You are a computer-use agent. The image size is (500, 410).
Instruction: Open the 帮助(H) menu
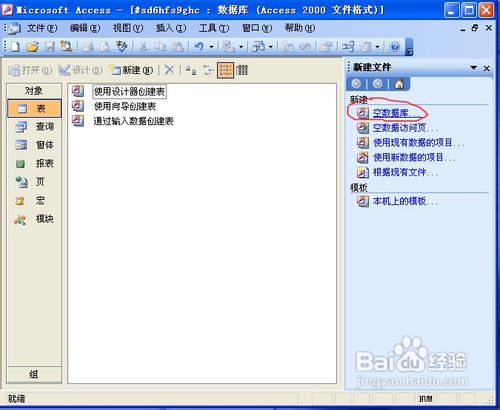(x=300, y=28)
